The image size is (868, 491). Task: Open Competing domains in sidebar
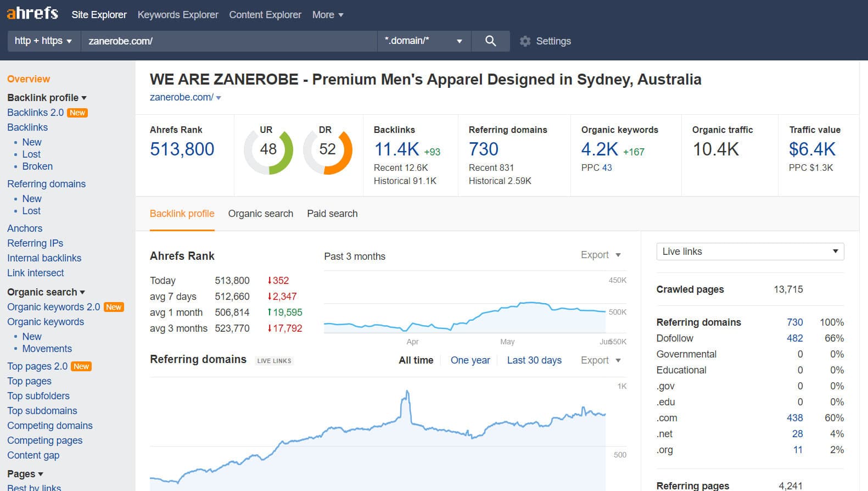click(50, 426)
